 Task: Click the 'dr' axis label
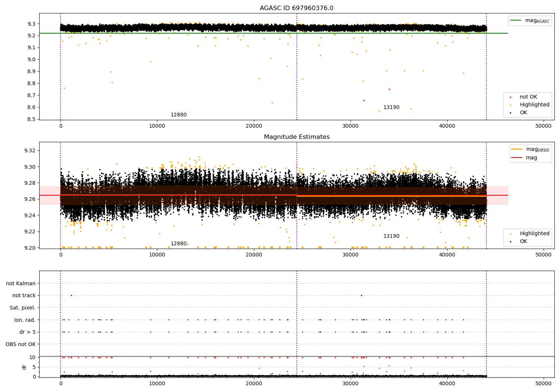click(x=24, y=367)
